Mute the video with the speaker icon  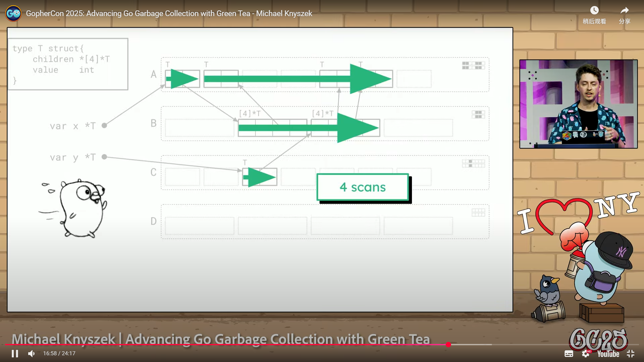(x=32, y=354)
